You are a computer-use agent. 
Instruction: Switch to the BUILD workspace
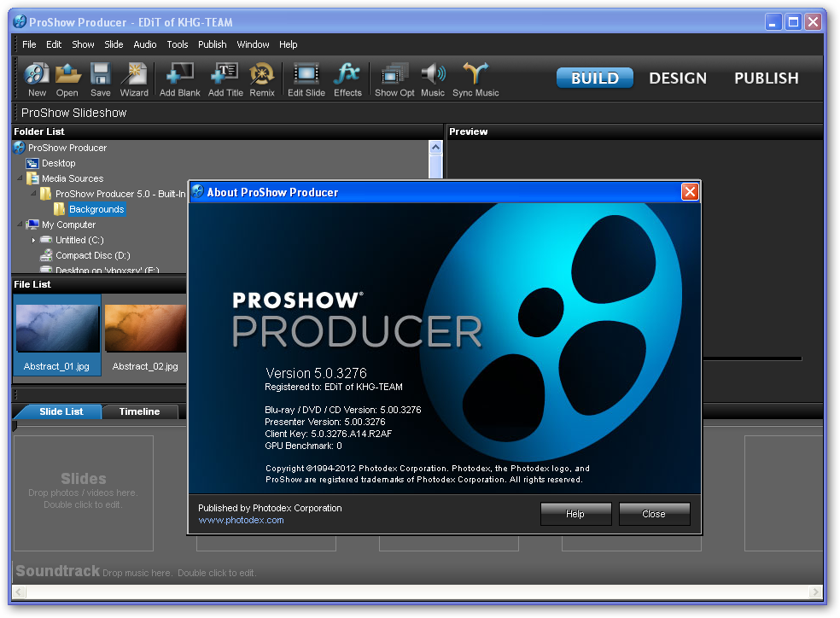click(x=595, y=79)
